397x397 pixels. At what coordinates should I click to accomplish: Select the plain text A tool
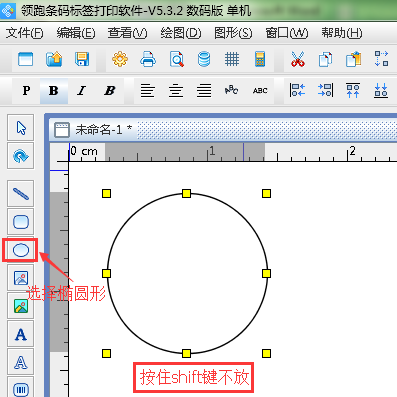point(21,334)
